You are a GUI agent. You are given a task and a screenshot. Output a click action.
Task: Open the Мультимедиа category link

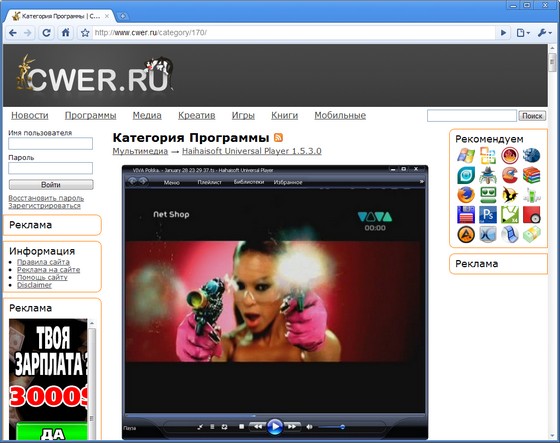[140, 151]
